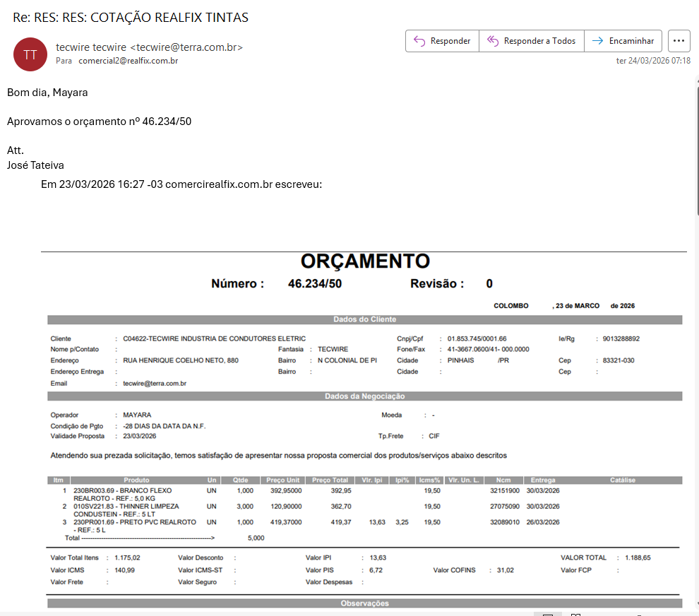Screen dimensions: 699x616
Task: Click the Encaminhar forward arrow icon
Action: tap(597, 41)
